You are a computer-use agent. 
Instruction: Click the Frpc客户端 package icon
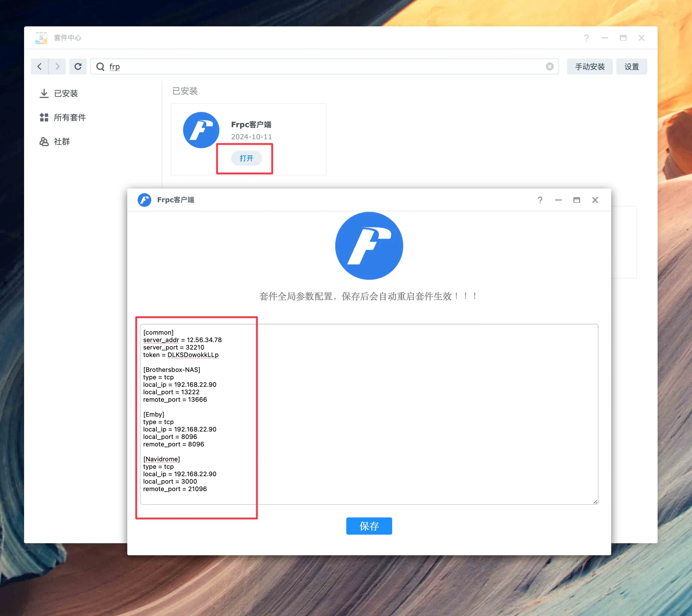[x=201, y=130]
